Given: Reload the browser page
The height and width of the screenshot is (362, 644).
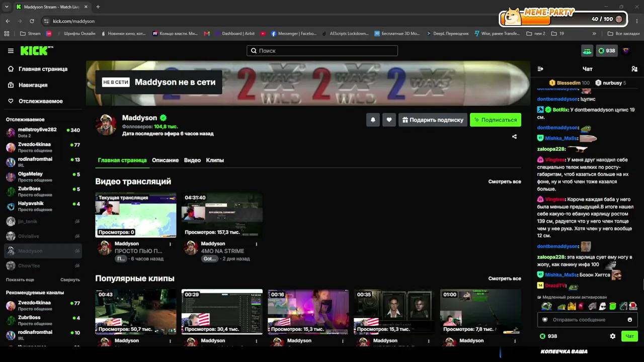Looking at the screenshot, I should 32,21.
